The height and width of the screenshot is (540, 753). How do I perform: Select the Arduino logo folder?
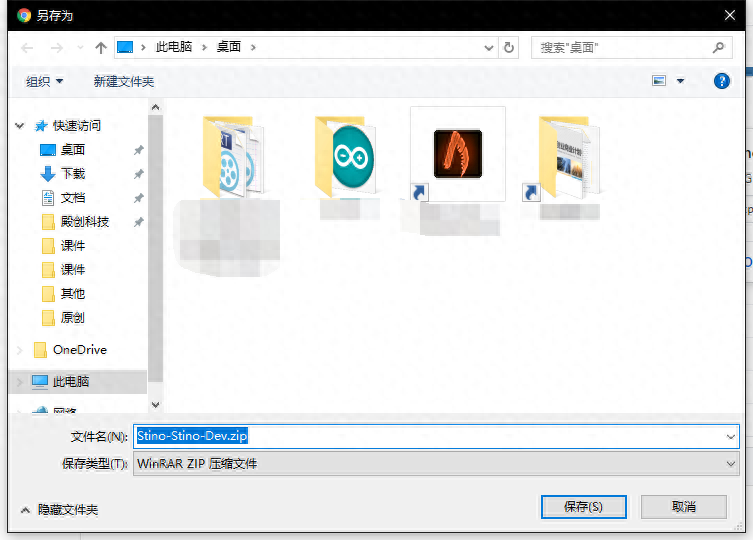pyautogui.click(x=346, y=157)
